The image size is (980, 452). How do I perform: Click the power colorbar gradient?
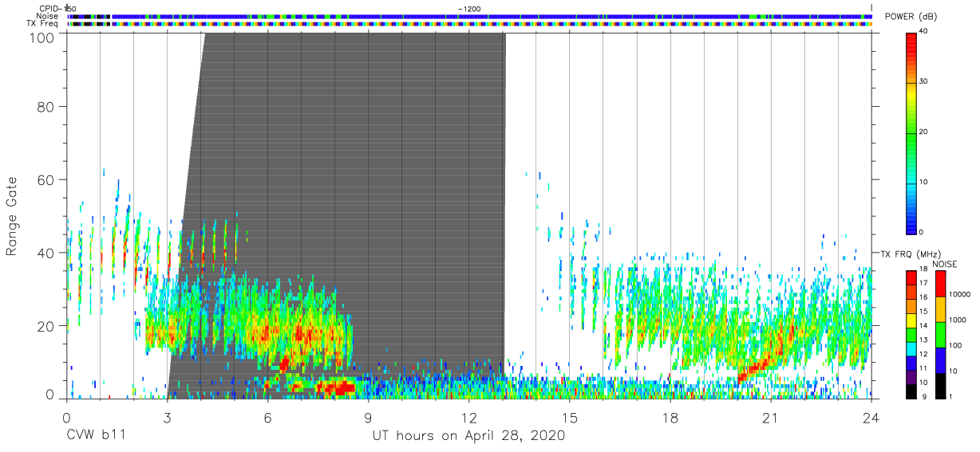911,132
